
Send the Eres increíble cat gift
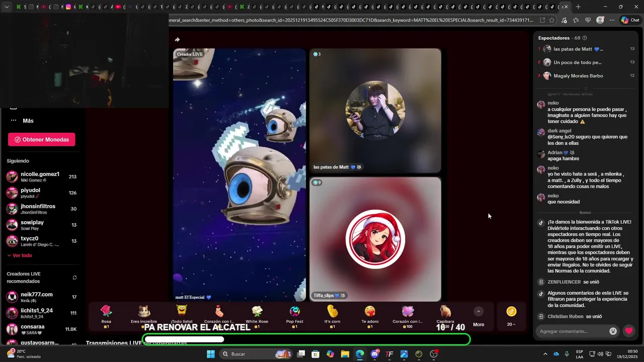pyautogui.click(x=144, y=316)
